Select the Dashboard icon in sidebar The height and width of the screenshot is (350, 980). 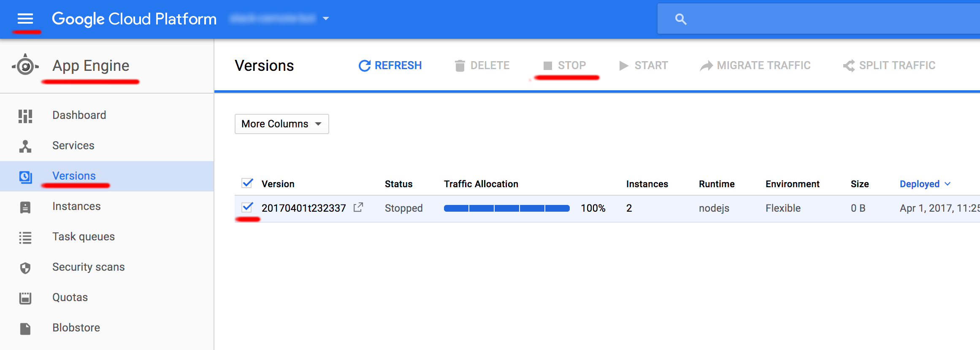[x=25, y=115]
